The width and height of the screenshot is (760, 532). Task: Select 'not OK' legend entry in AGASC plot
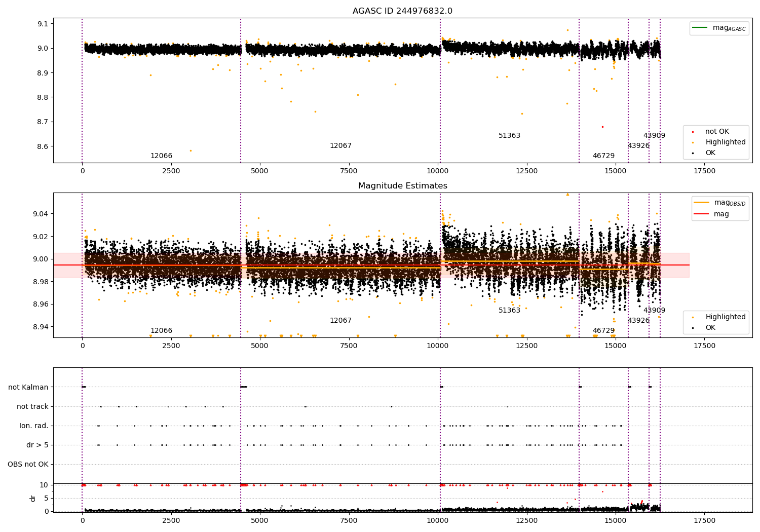[717, 132]
